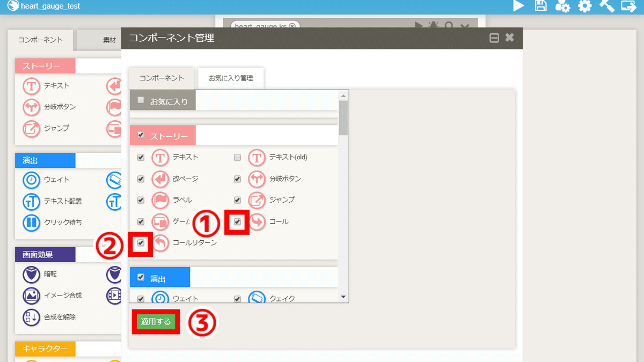This screenshot has height=362, width=644.
Task: Click the 改ページ icon in the dialog list
Action: point(160,179)
